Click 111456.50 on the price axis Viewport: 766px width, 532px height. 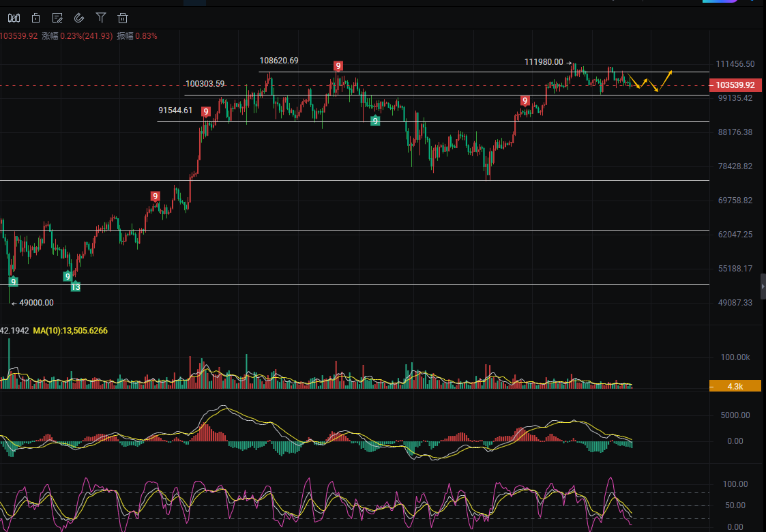pyautogui.click(x=735, y=64)
